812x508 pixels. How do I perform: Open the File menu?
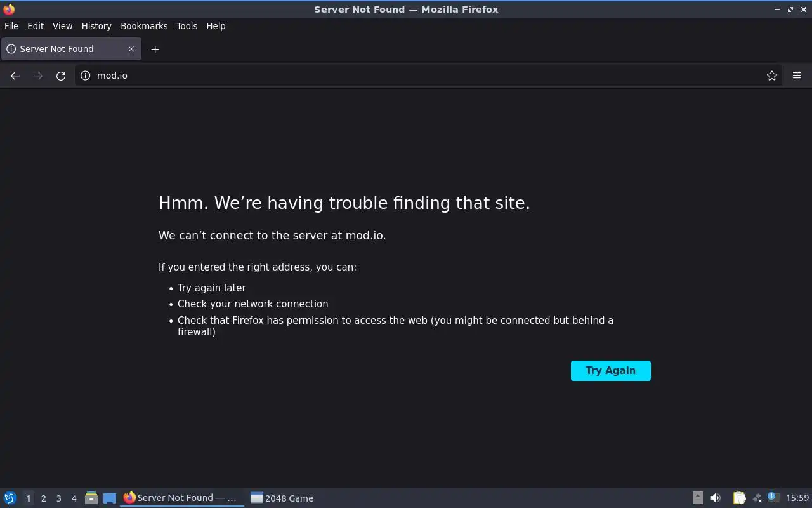[11, 26]
